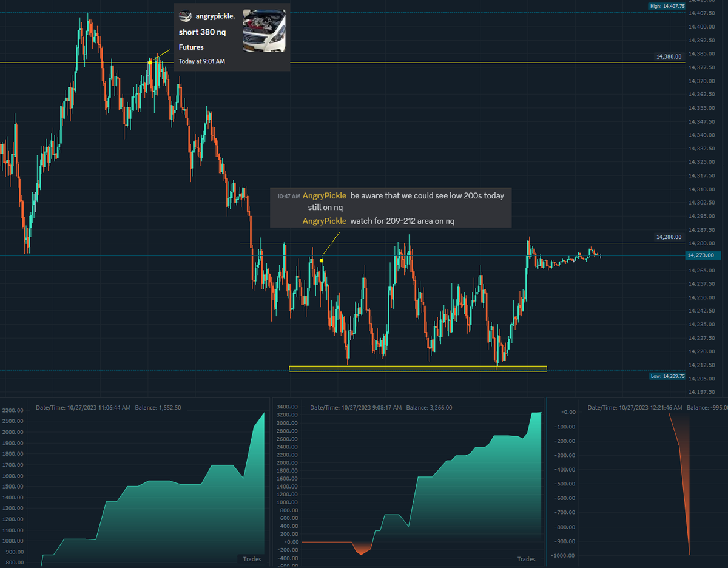728x568 pixels.
Task: Click AngryPickle's name beside 'watch for 209-212' message
Action: click(325, 221)
